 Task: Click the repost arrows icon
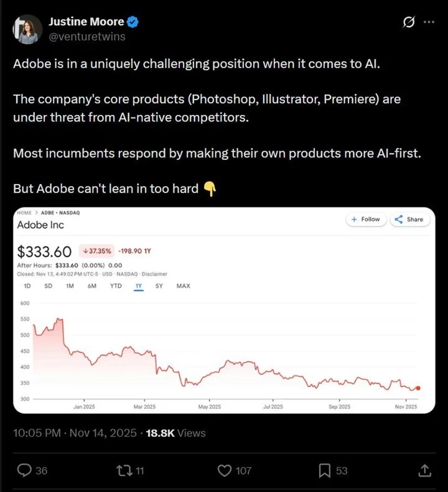click(x=124, y=470)
